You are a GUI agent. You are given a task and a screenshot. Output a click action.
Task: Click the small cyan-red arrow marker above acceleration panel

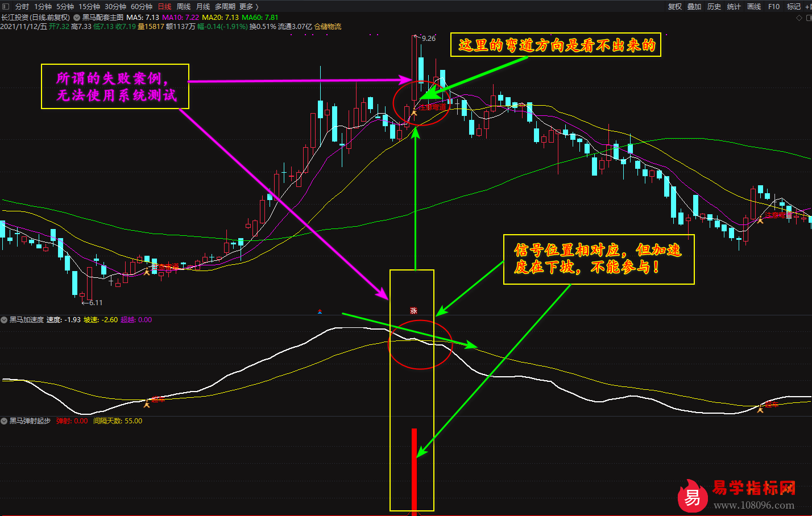320,311
